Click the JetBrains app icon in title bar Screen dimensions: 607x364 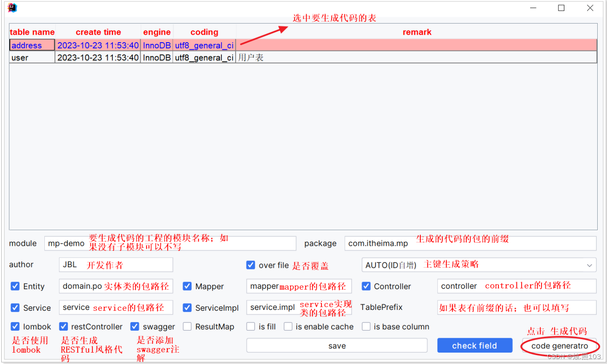[12, 8]
